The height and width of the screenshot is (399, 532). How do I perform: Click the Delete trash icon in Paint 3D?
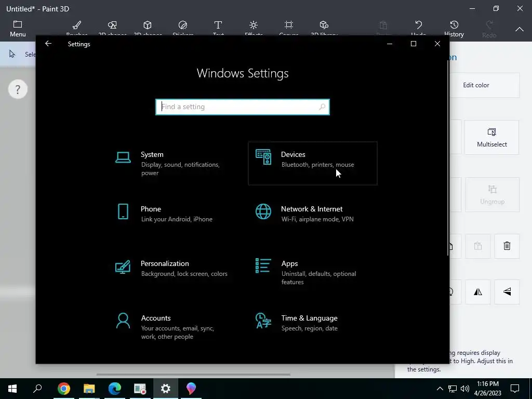507,246
